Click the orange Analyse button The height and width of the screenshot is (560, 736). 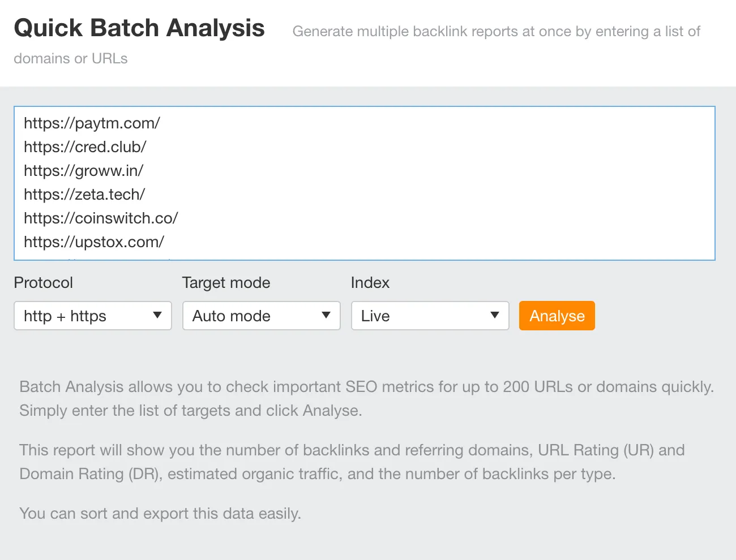coord(557,316)
